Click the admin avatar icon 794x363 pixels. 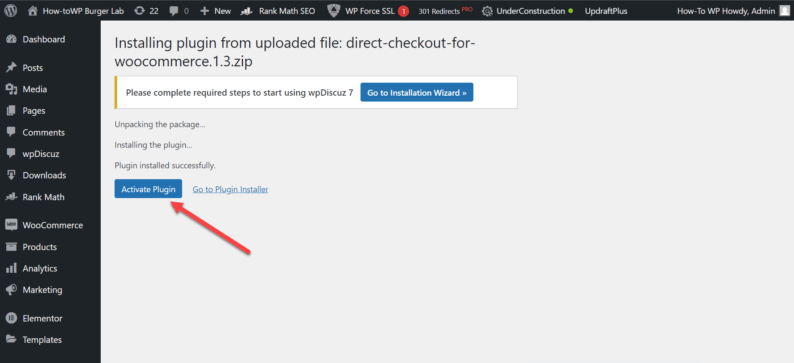pyautogui.click(x=784, y=11)
